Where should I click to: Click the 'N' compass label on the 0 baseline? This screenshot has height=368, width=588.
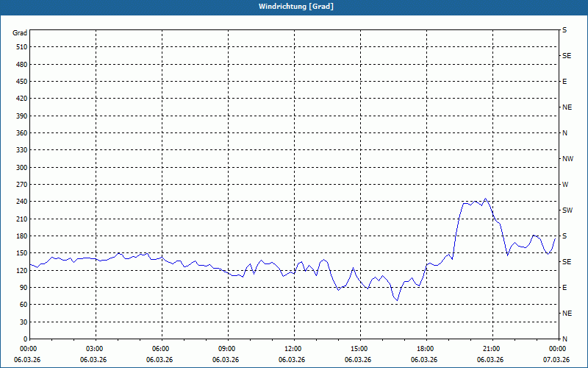pos(564,339)
